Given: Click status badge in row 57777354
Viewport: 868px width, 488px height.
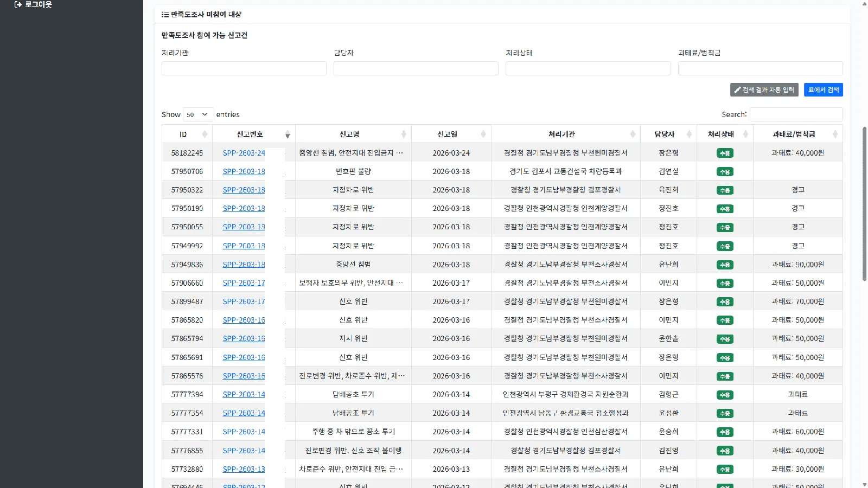Looking at the screenshot, I should 725,413.
